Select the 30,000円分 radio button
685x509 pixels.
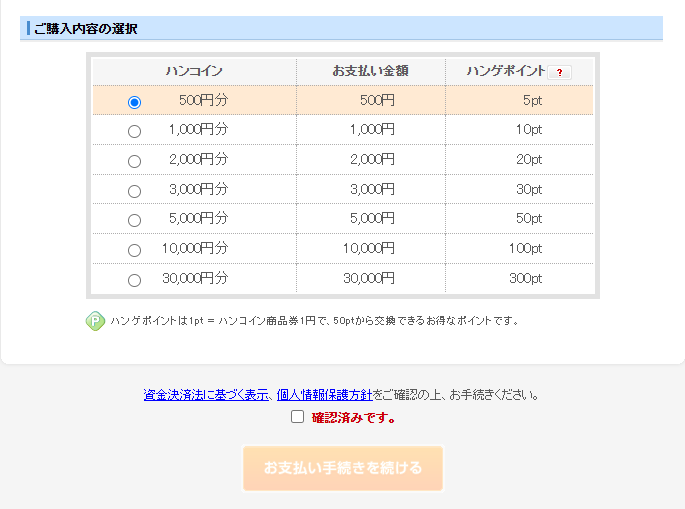tap(135, 280)
